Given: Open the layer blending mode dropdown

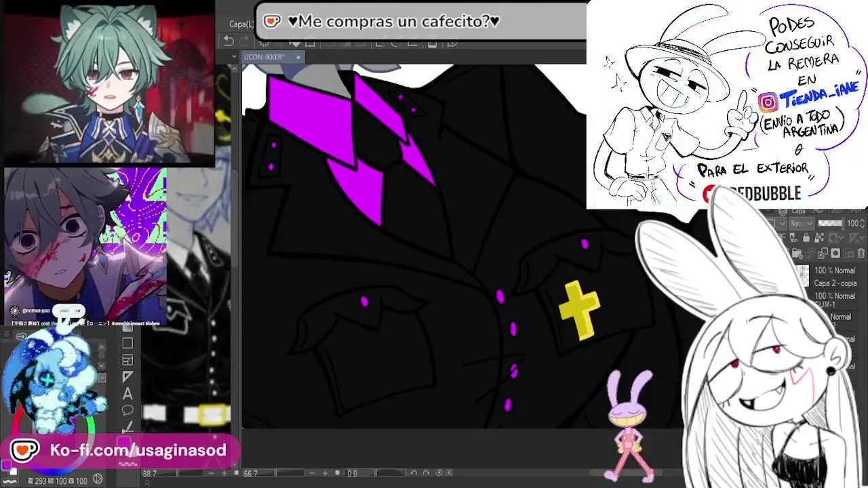Looking at the screenshot, I should tap(801, 223).
